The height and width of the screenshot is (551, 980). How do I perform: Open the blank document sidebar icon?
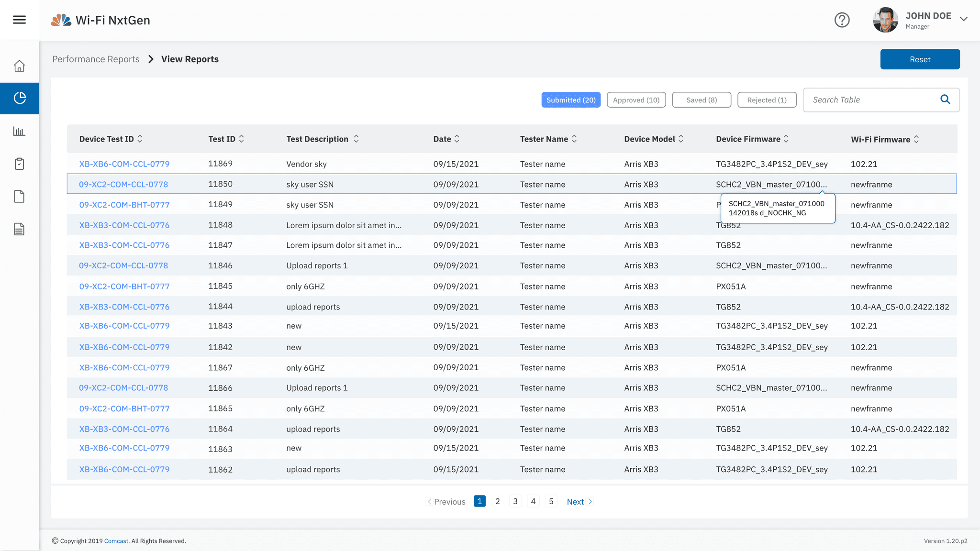(x=19, y=197)
